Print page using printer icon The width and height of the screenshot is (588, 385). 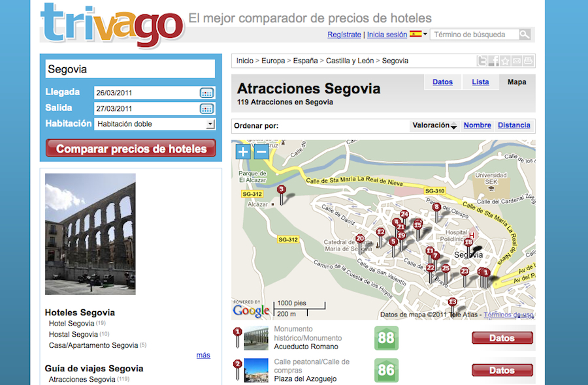click(528, 61)
